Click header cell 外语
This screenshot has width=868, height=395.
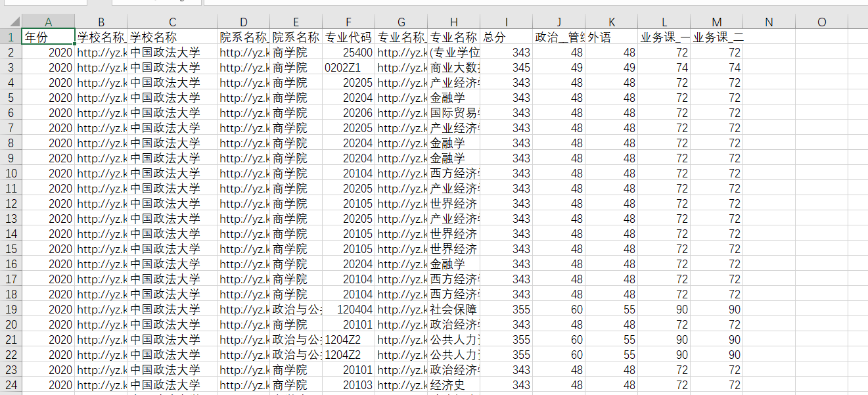click(612, 37)
